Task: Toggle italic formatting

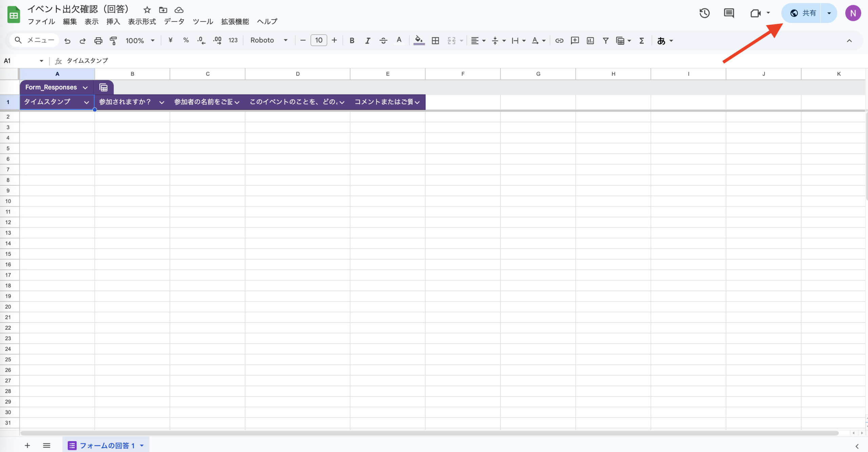Action: [368, 41]
